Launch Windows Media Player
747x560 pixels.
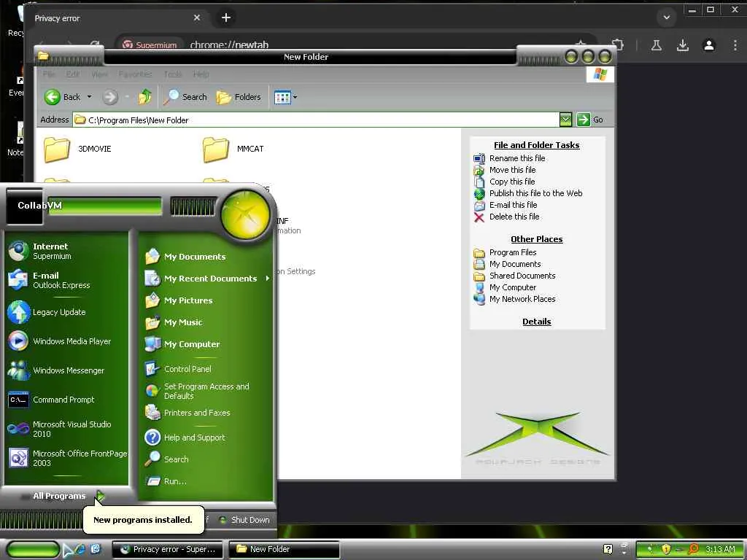66,341
